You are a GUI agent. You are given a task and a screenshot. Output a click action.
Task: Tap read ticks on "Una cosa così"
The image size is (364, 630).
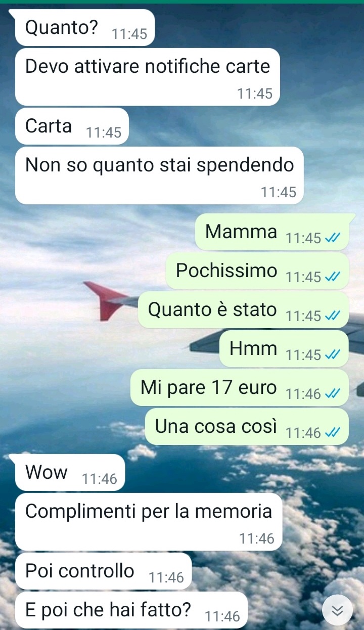pyautogui.click(x=333, y=433)
